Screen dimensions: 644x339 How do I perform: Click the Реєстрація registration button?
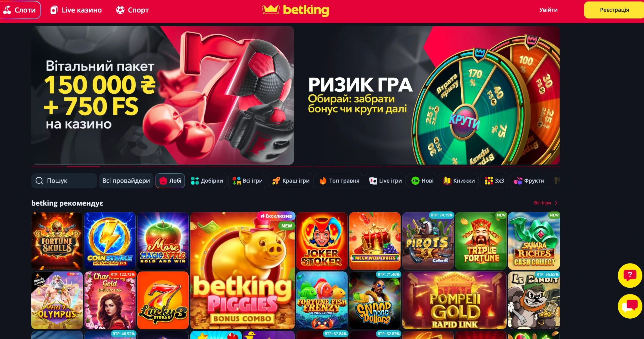(x=614, y=10)
